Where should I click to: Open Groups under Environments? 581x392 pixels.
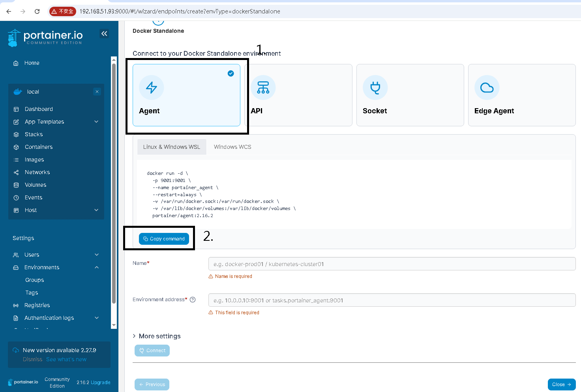coord(35,280)
